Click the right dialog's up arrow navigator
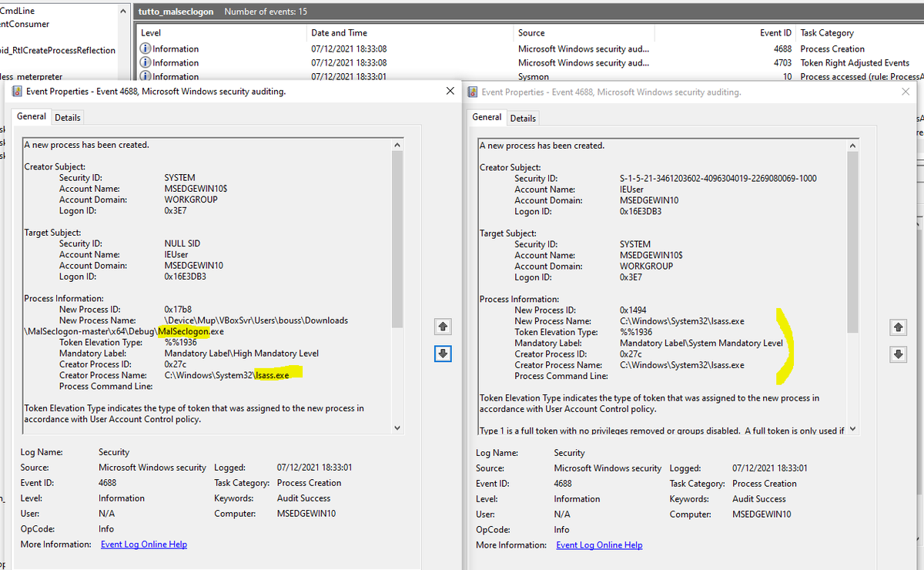This screenshot has width=924, height=570. [x=898, y=327]
